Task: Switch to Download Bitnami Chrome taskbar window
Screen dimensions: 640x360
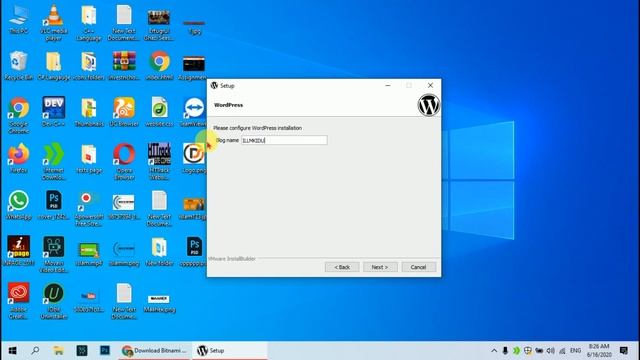Action: pyautogui.click(x=155, y=351)
